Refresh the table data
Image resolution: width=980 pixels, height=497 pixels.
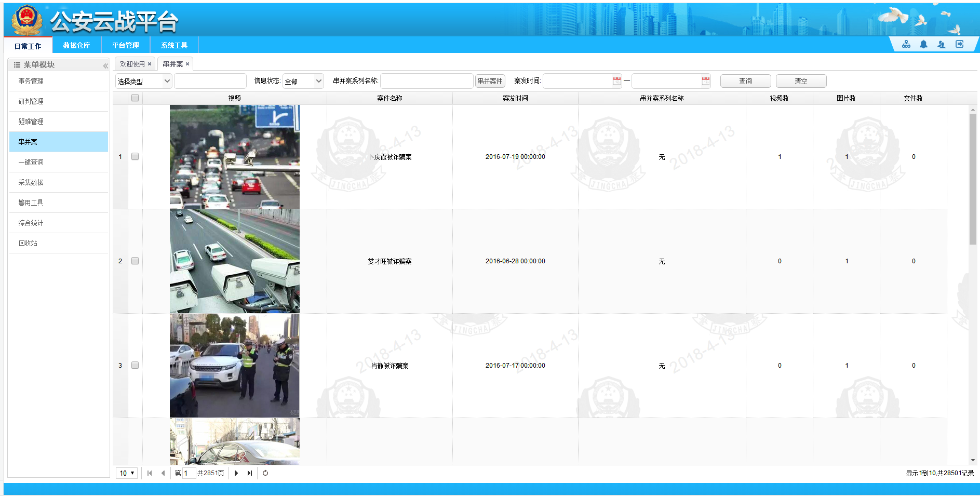pyautogui.click(x=265, y=473)
